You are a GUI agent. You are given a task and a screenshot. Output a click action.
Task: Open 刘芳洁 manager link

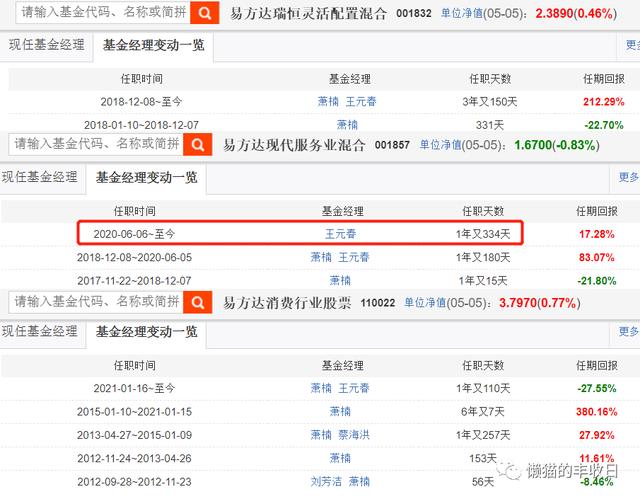(x=326, y=481)
